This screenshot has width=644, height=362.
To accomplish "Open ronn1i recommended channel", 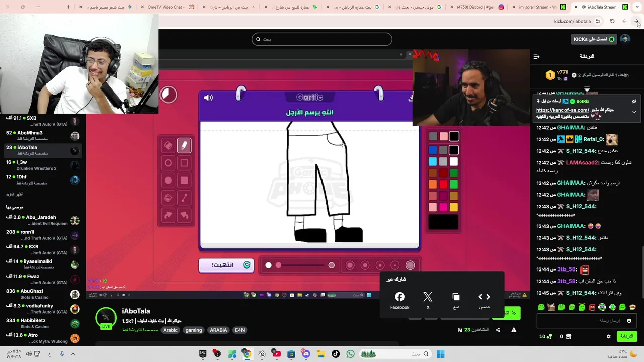I will point(43,235).
